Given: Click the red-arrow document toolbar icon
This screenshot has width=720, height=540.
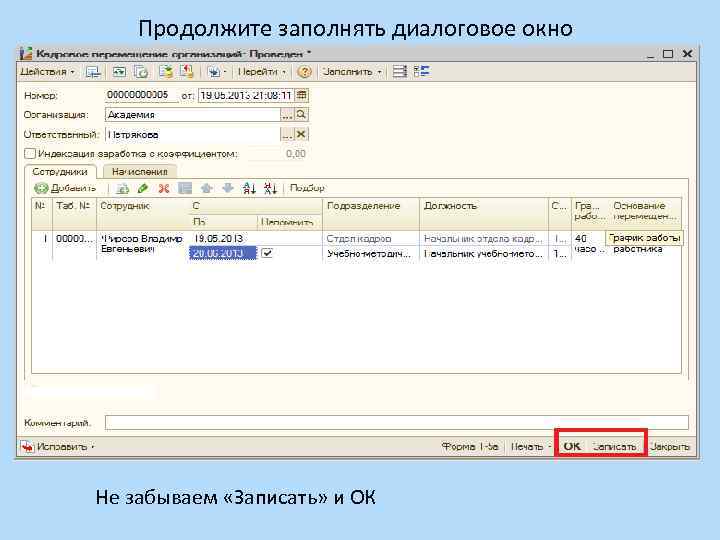Looking at the screenshot, I should [186, 72].
